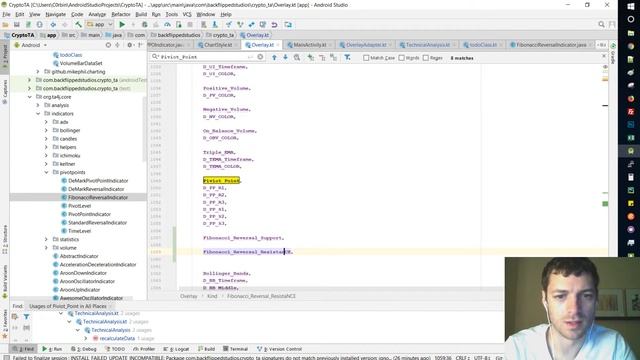This screenshot has width=640, height=360.
Task: Click the Find in selection magnifier icon
Action: coord(297,58)
